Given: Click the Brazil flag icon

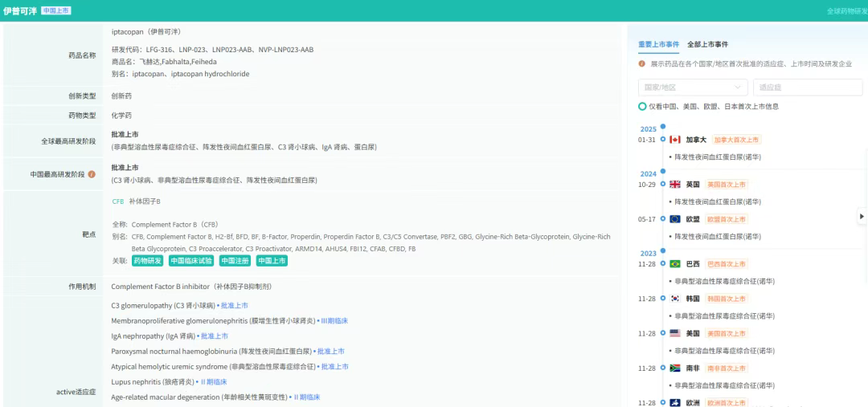Looking at the screenshot, I should 675,264.
